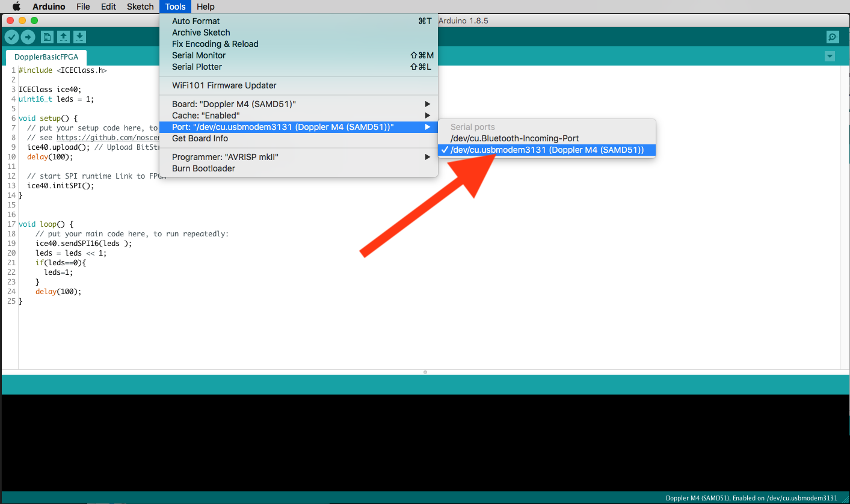850x504 pixels.
Task: Click the github.com link in code comment
Action: pyautogui.click(x=108, y=138)
